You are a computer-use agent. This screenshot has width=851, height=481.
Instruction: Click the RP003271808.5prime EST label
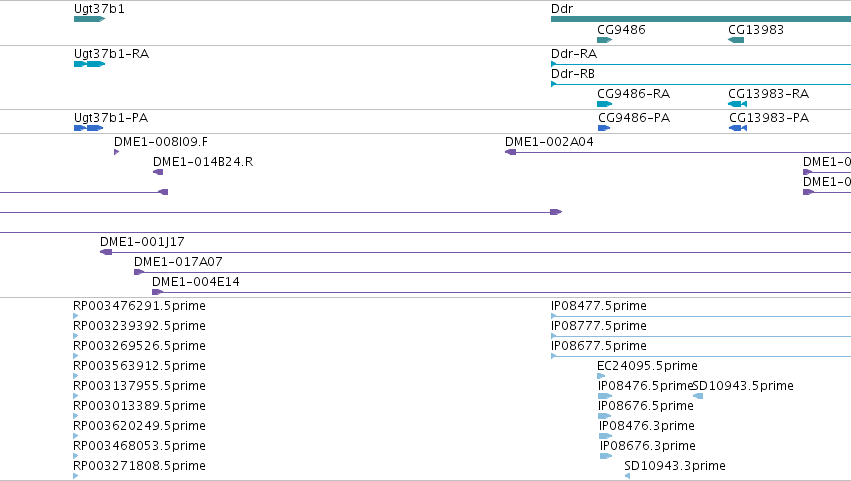(x=139, y=466)
